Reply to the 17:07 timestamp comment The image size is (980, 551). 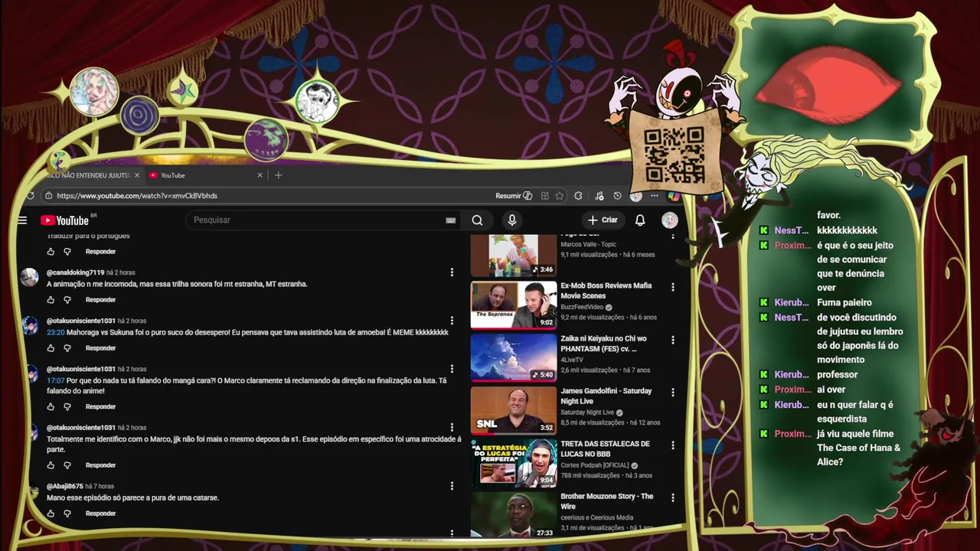[x=100, y=407]
